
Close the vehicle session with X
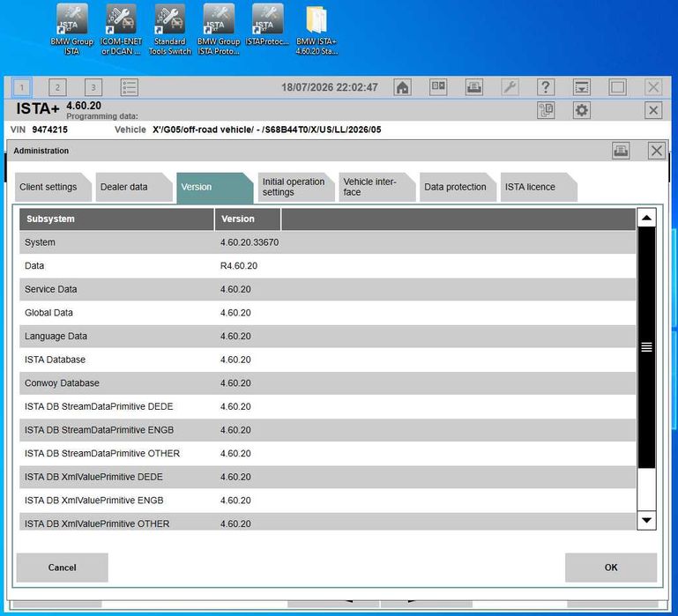pos(653,111)
